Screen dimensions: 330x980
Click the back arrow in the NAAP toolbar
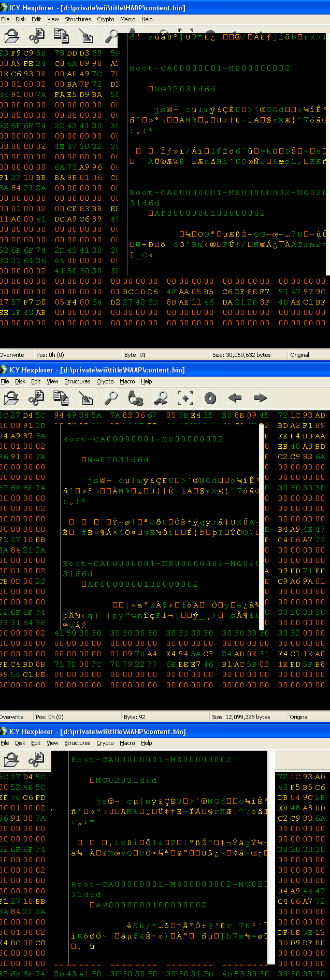(x=235, y=398)
